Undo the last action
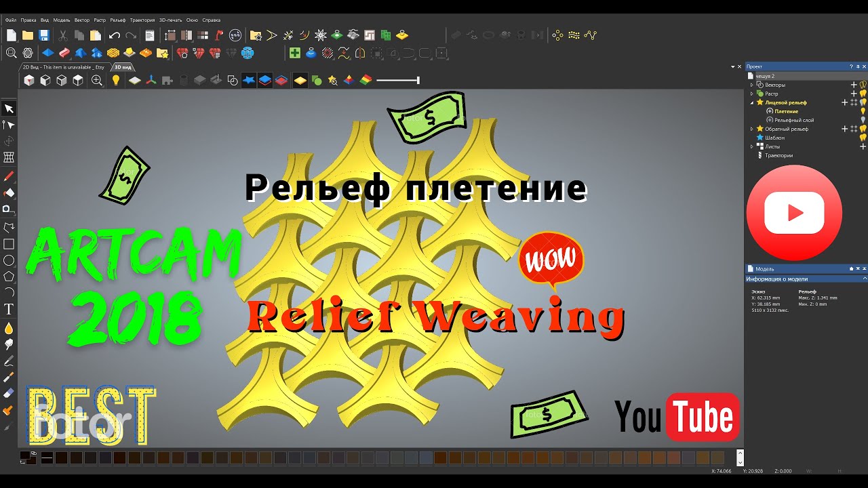 114,35
